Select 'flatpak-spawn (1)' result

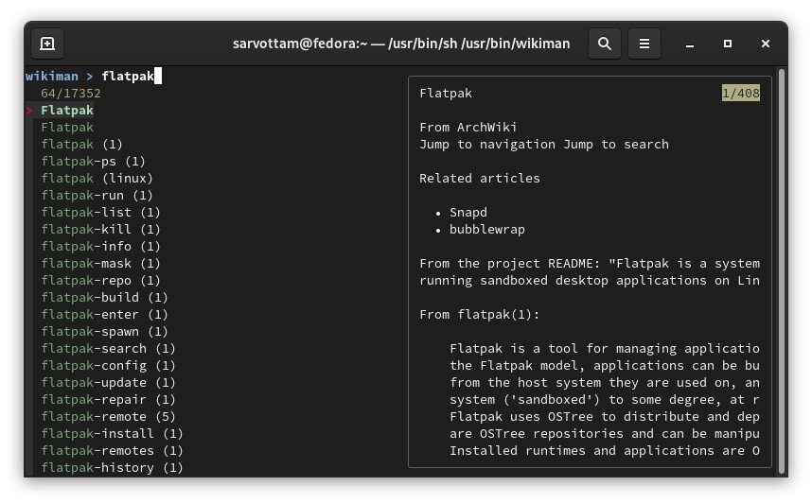[105, 332]
